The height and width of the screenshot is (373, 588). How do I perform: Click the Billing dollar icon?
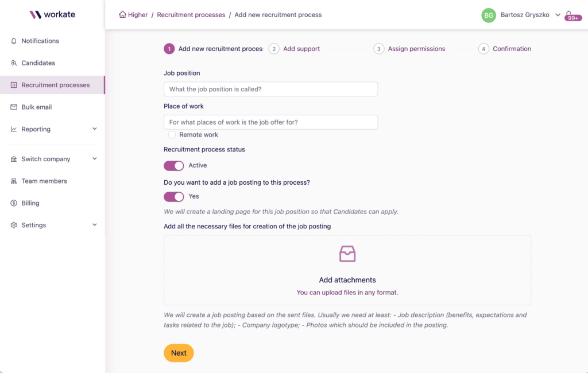14,203
